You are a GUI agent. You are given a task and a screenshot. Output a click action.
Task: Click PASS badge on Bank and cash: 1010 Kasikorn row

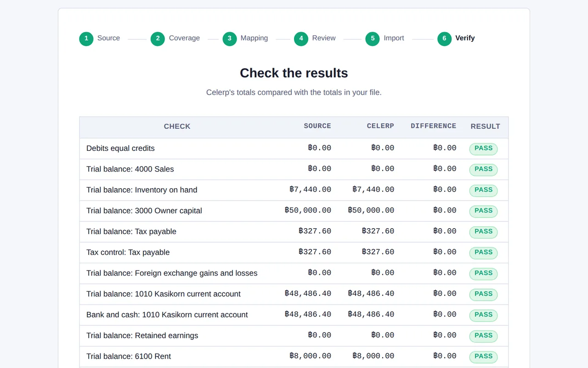click(483, 315)
